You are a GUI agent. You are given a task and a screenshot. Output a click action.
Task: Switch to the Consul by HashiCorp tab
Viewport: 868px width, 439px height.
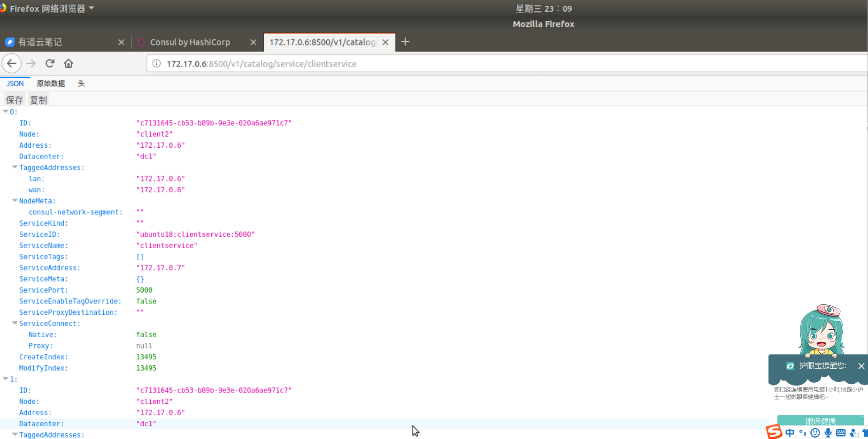pos(197,42)
